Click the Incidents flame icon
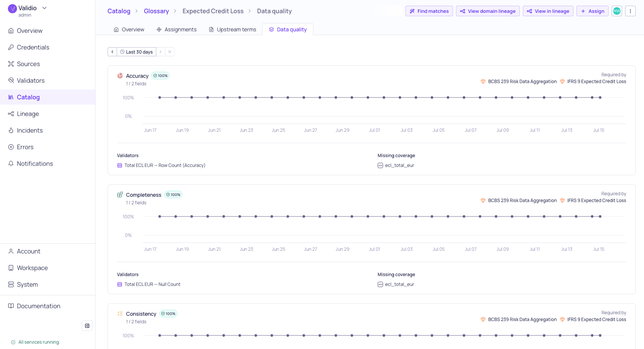Viewport: 644px width, 349px height. click(x=11, y=130)
